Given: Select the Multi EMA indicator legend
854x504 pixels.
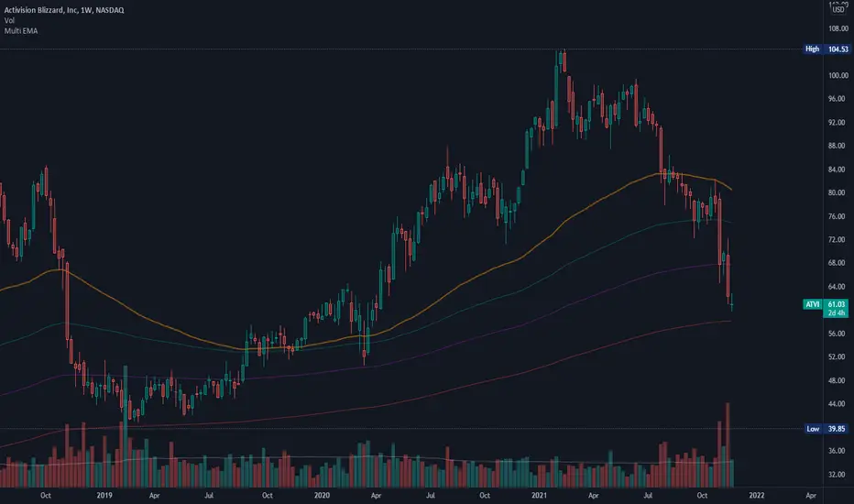Looking at the screenshot, I should [21, 31].
